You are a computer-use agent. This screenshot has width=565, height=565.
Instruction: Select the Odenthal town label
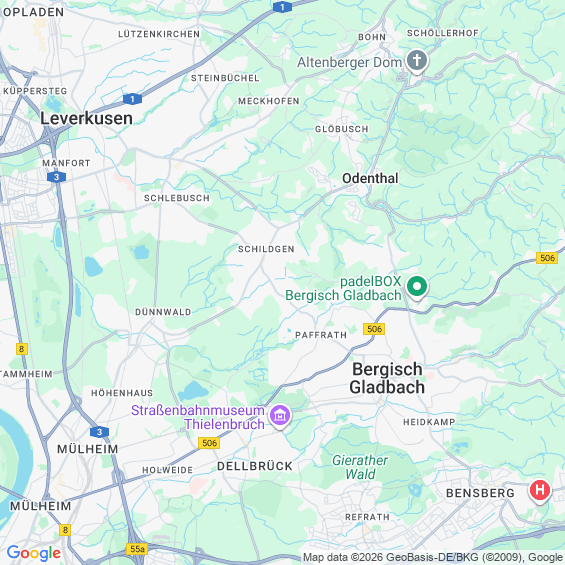click(x=370, y=178)
